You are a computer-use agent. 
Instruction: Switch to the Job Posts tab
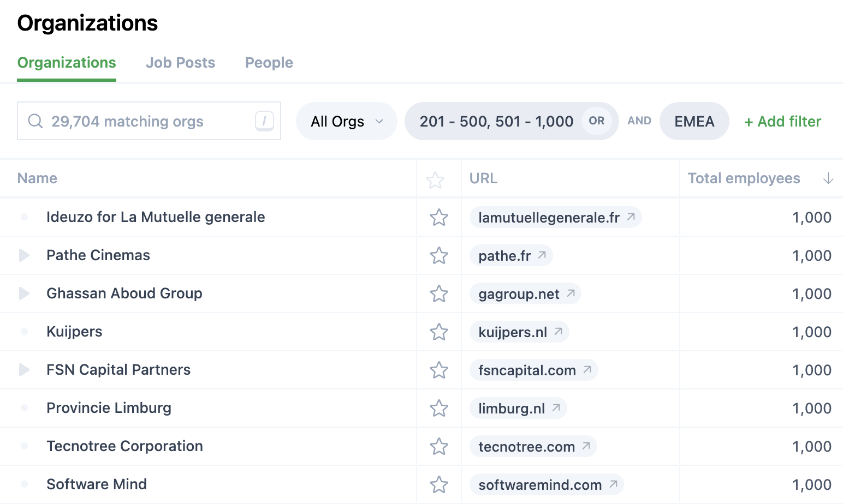point(180,63)
